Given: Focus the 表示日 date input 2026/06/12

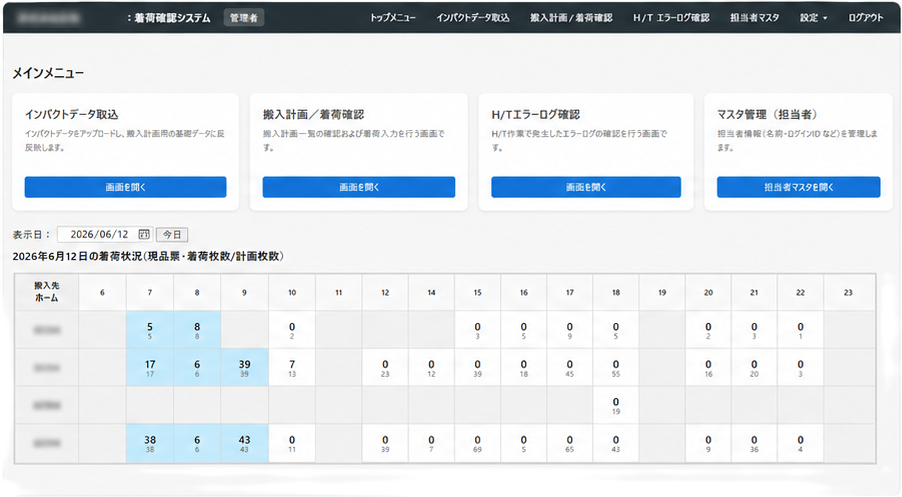Looking at the screenshot, I should point(105,234).
